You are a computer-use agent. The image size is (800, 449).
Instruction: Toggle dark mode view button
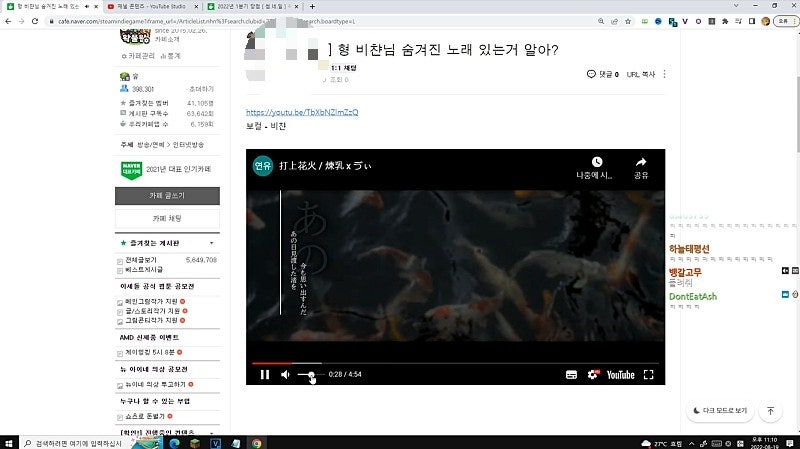720,410
